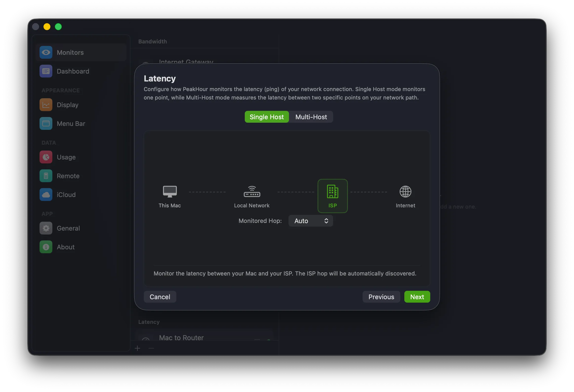Screen dimensions: 574x392
Task: Open iCloud settings
Action: (81, 195)
